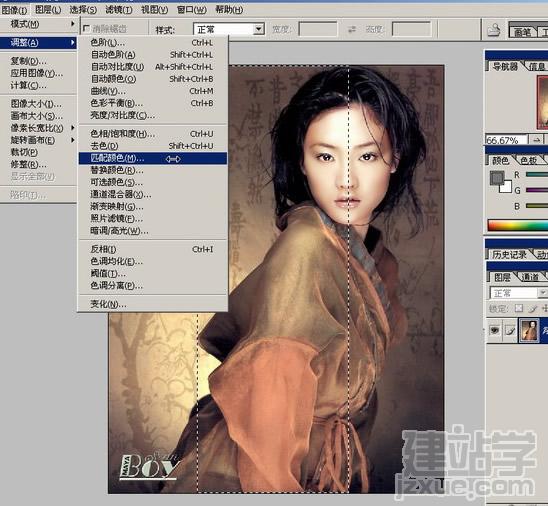Click the lock image pixels brush icon
Screen dimensions: 548x506
533,308
